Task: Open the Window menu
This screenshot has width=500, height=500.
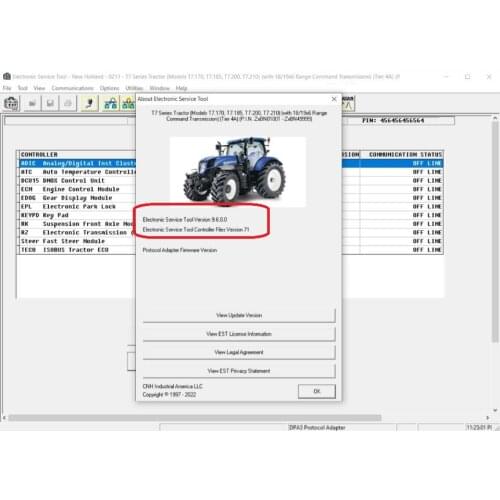Action: pos(160,88)
